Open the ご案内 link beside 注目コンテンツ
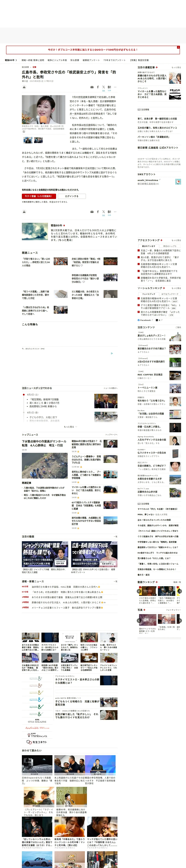The width and height of the screenshot is (186, 868). coord(178,328)
